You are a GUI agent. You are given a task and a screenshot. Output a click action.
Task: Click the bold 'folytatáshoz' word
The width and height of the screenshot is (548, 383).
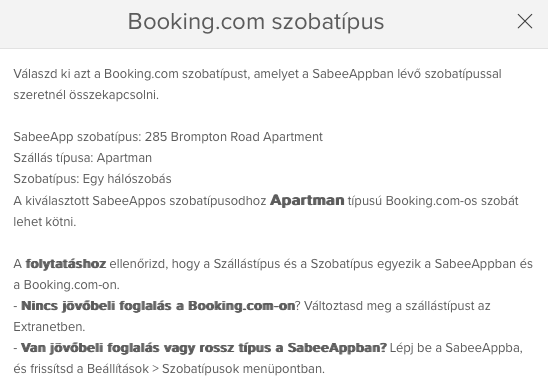coord(66,263)
